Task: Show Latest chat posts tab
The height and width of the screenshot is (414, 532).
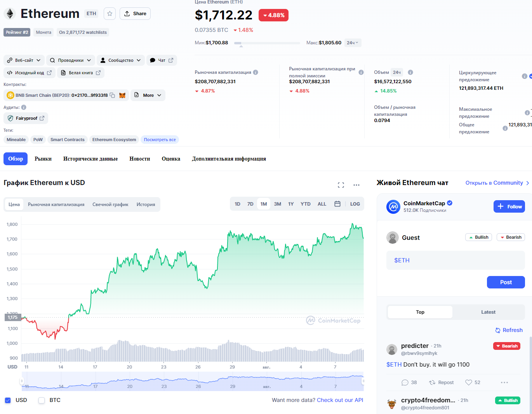Action: pos(488,312)
